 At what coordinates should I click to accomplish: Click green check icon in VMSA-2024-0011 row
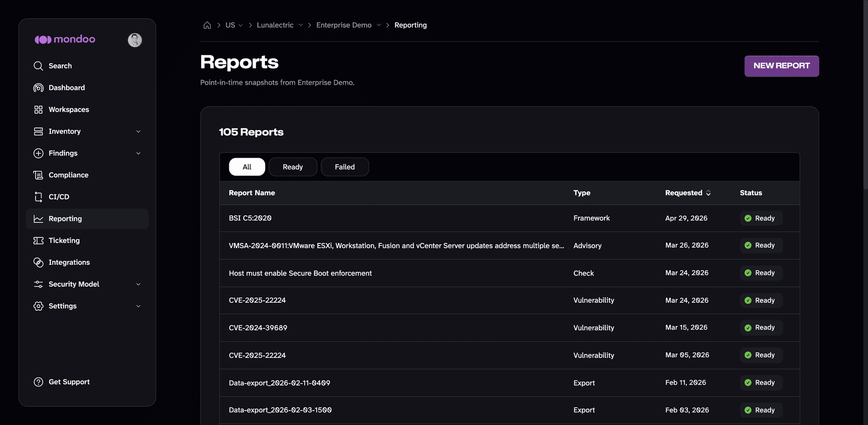tap(748, 245)
